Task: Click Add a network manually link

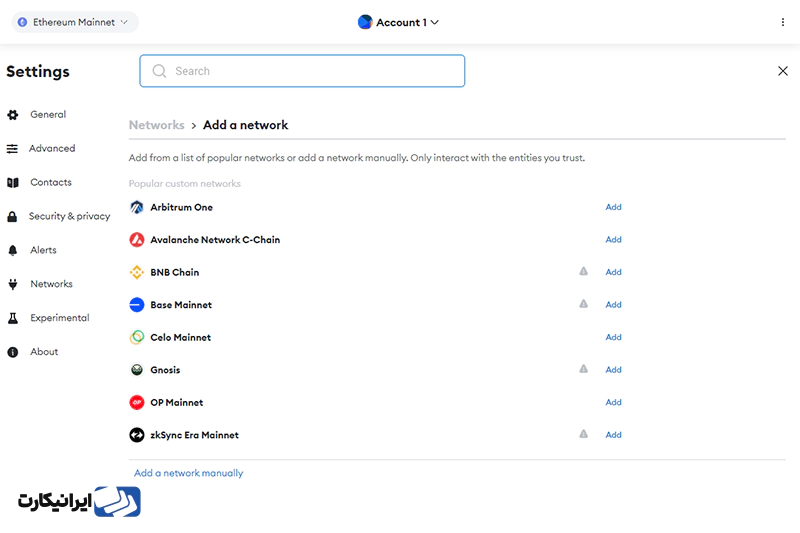Action: point(188,473)
